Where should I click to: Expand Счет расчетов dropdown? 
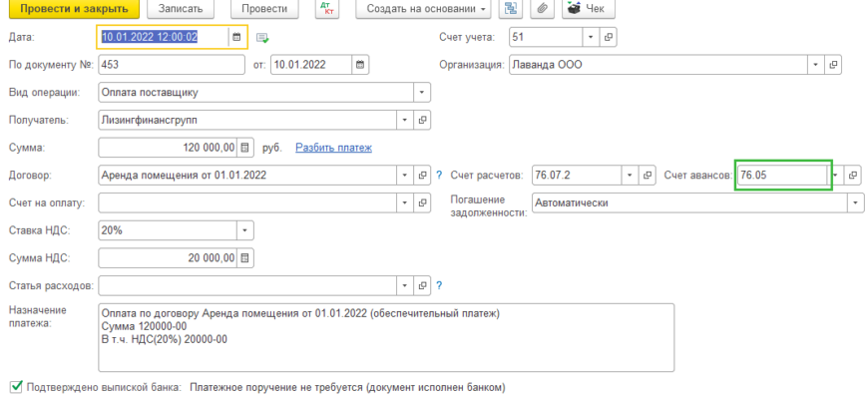click(x=630, y=176)
